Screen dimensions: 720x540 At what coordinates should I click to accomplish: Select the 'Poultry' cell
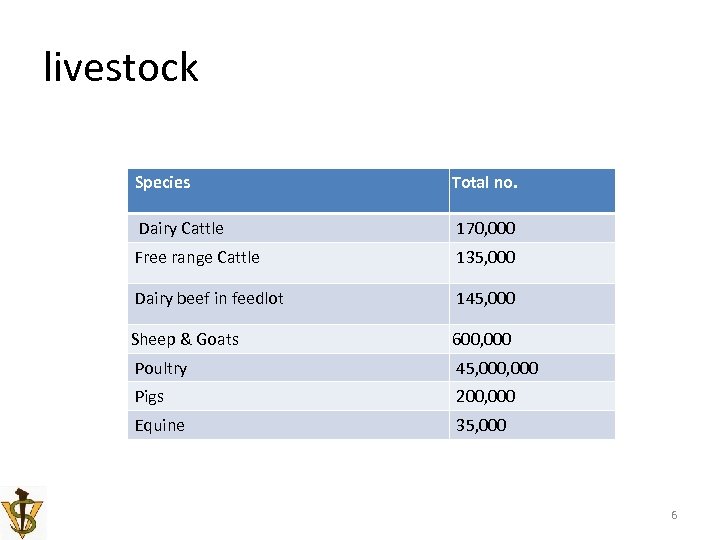161,368
